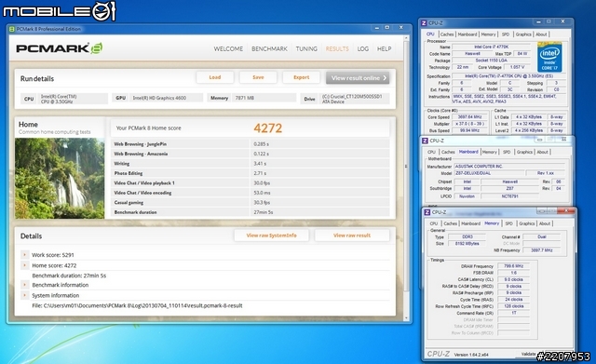Click the Web Browsing - JunglePin row

pos(251,144)
